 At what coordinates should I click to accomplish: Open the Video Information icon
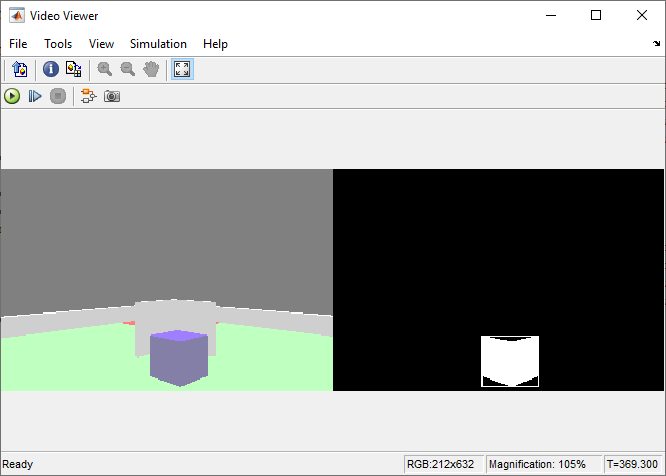[50, 69]
